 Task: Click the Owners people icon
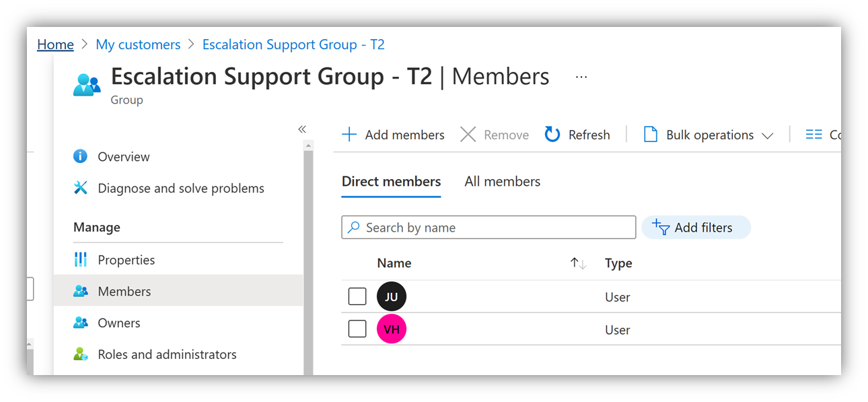click(81, 323)
